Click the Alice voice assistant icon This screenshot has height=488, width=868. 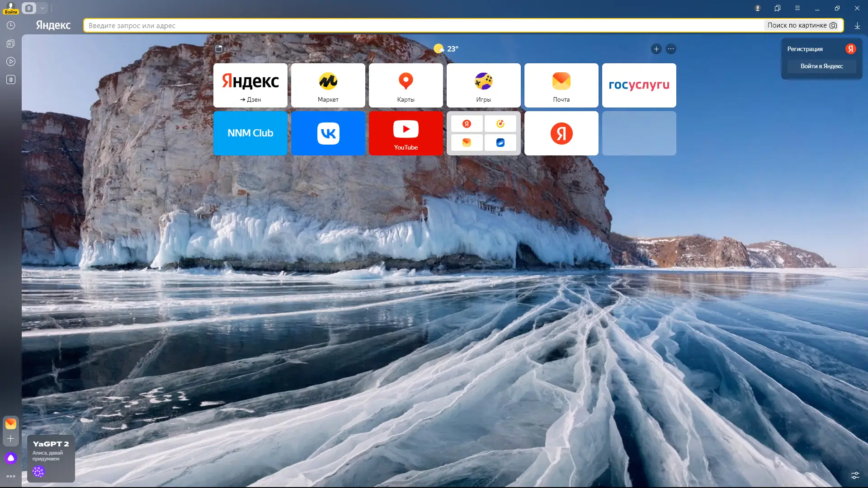pyautogui.click(x=11, y=458)
